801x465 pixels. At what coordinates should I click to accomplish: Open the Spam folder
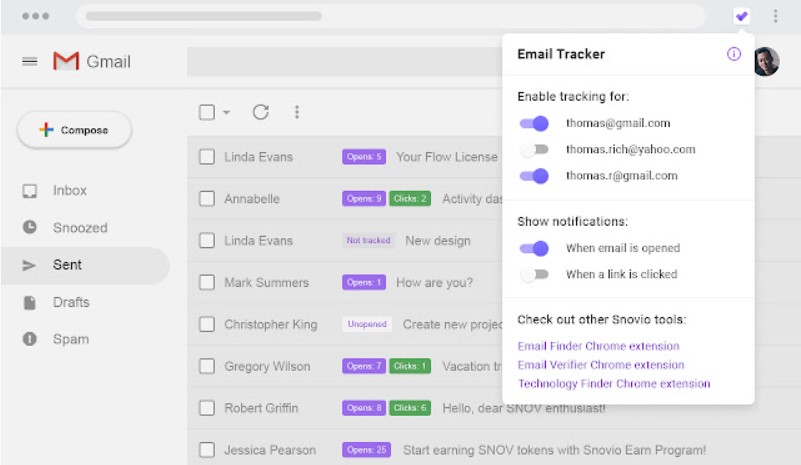coord(70,339)
